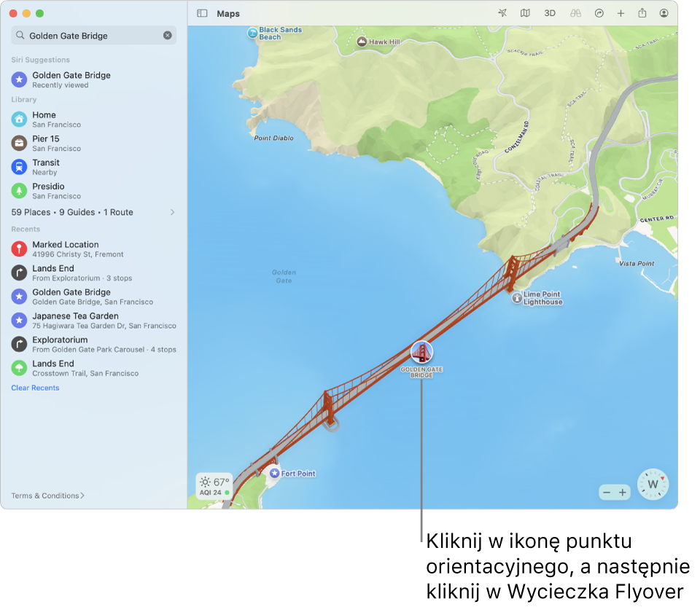Screen dimensions: 700x607
Task: Expand 59 Places, 9 Guides, 1 Route
Action: point(94,212)
